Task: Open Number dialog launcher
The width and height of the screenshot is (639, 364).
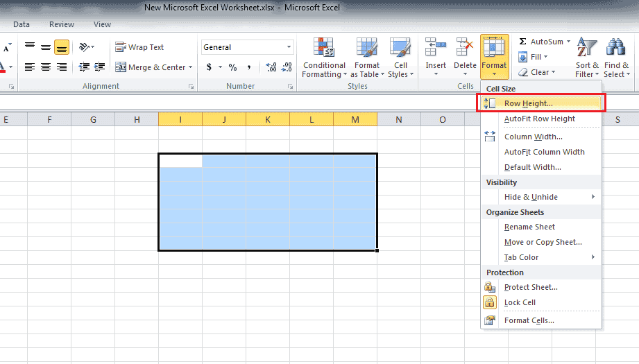Action: (290, 86)
